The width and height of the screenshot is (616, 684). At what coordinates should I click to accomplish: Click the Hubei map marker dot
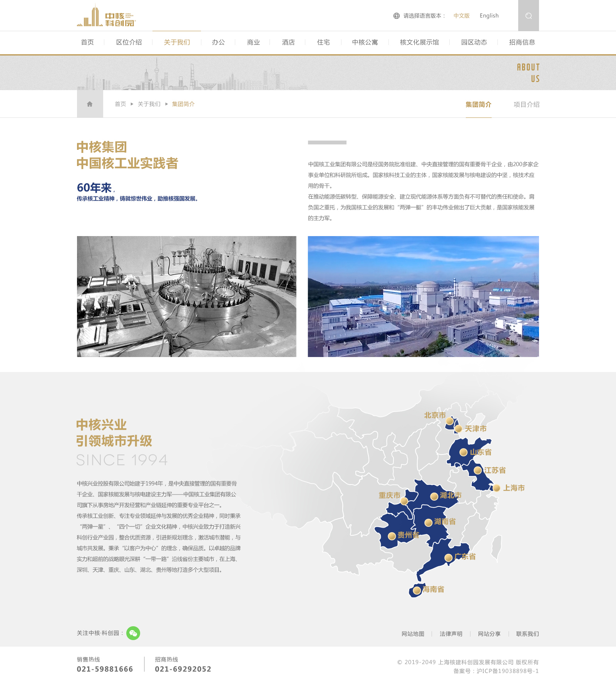(434, 496)
